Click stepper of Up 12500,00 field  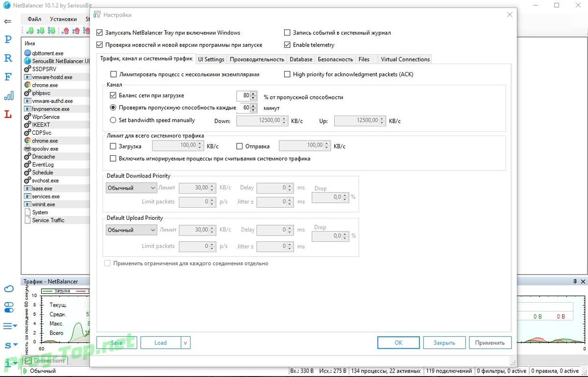click(382, 120)
